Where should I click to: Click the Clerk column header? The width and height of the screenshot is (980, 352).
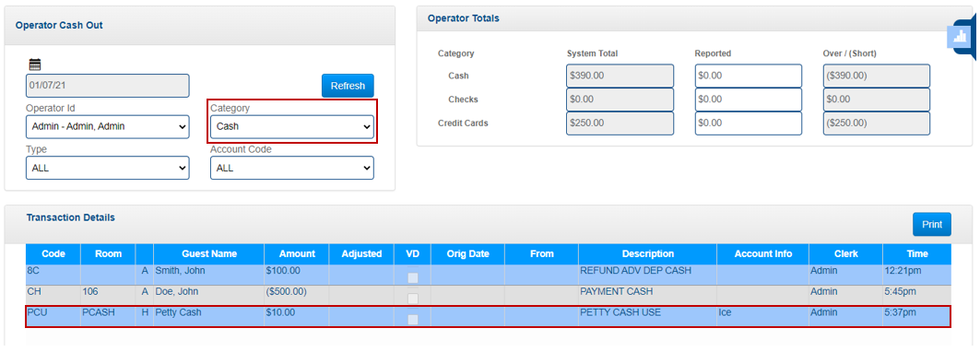(x=845, y=253)
